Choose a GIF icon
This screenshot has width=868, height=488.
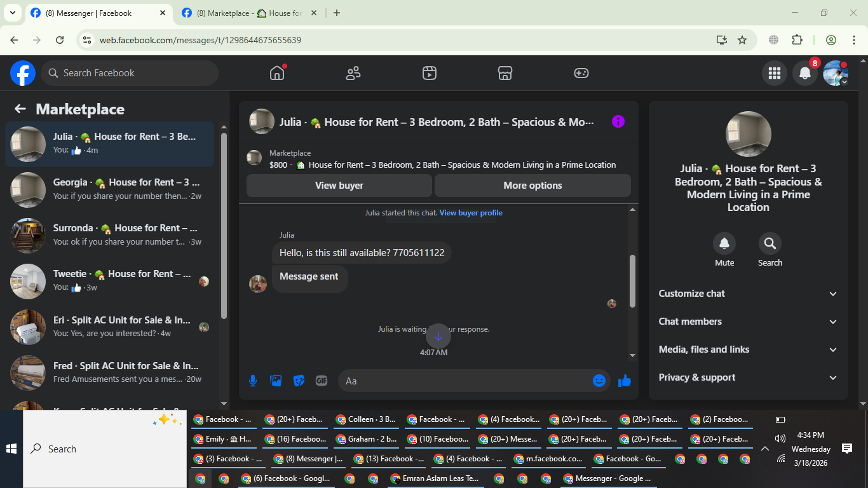(x=322, y=381)
